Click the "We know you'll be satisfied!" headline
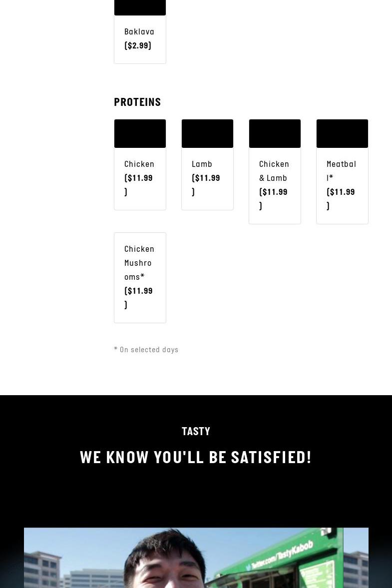Screen dimensions: 392x588 (x=196, y=458)
